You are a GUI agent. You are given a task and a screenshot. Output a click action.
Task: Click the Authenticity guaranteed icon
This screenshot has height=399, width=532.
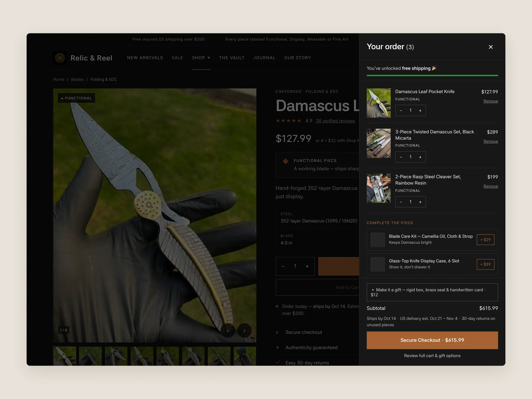(277, 348)
